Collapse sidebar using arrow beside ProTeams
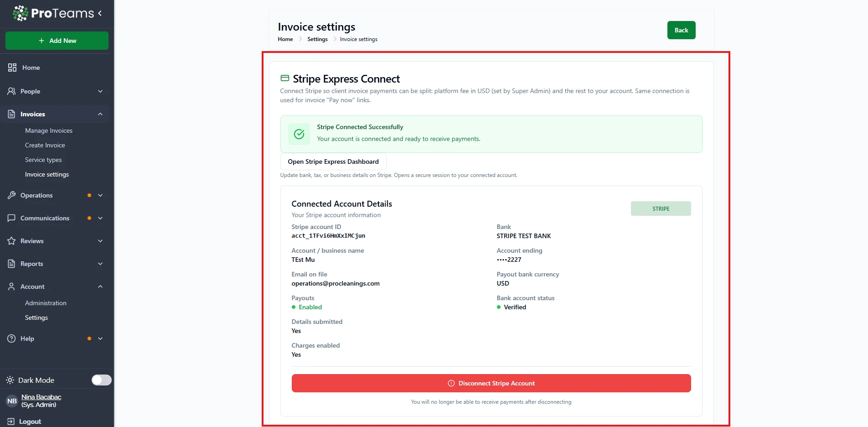The height and width of the screenshot is (427, 868). tap(100, 13)
